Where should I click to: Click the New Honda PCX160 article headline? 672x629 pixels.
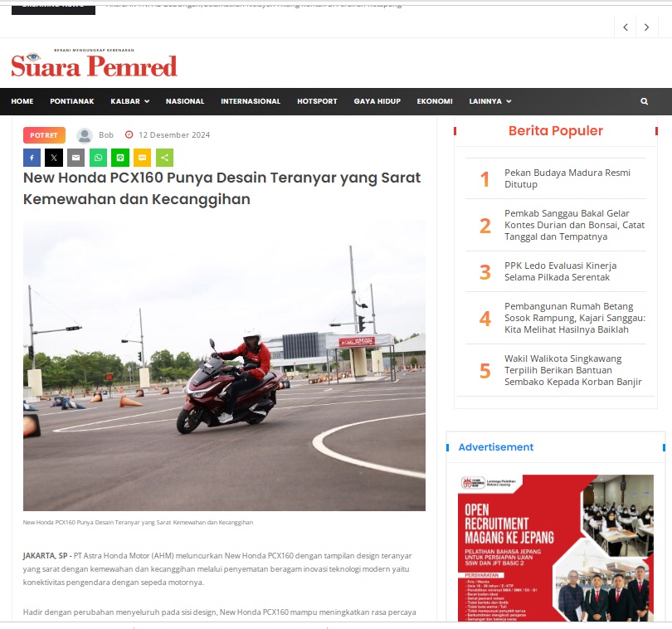[x=222, y=188]
